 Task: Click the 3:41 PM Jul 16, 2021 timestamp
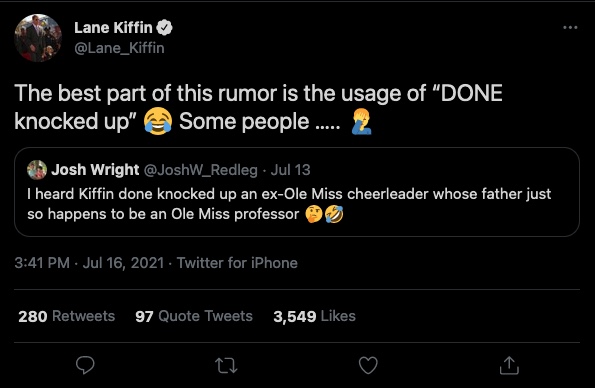coord(89,263)
